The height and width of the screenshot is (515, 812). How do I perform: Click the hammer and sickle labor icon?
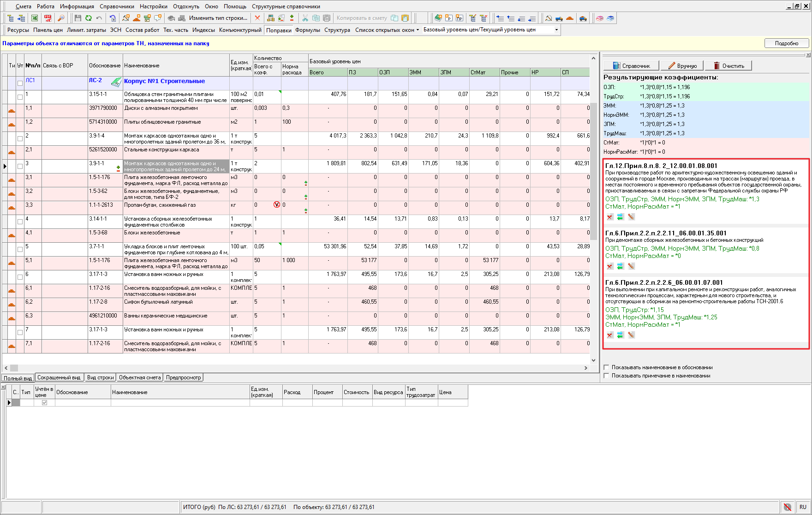(x=549, y=18)
